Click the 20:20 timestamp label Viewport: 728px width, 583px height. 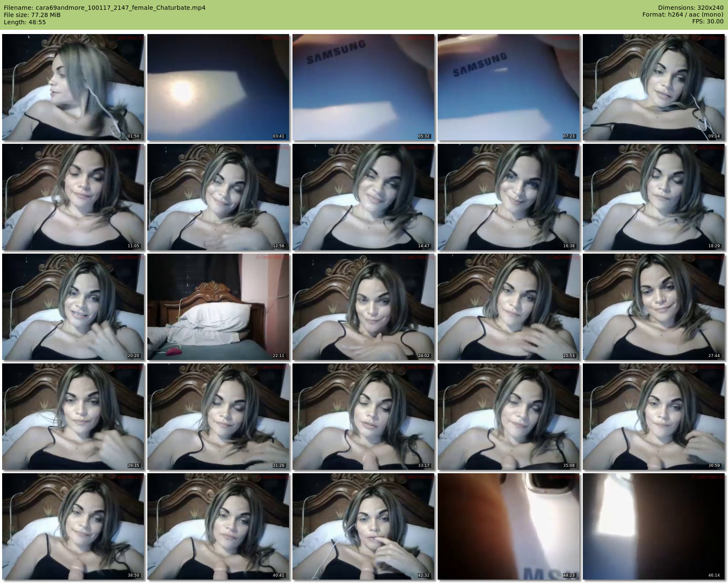(x=133, y=356)
